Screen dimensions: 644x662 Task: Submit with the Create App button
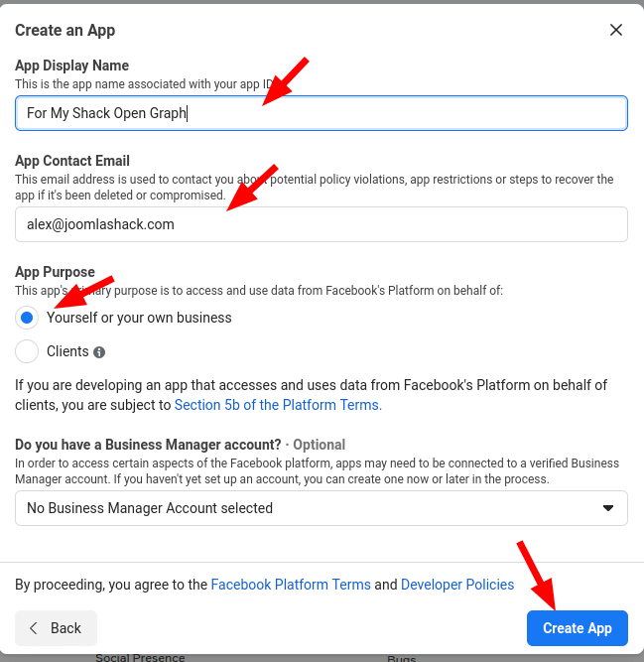(x=577, y=628)
